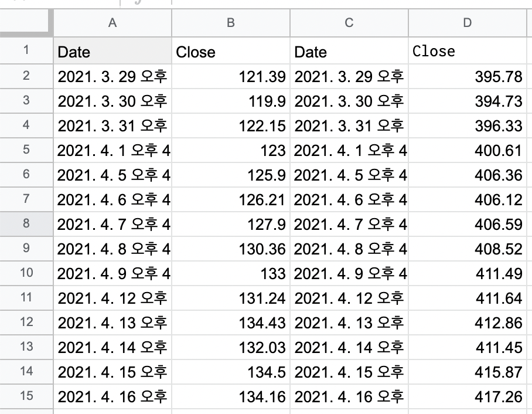Select row 15 header
532x414 pixels.
pos(26,396)
